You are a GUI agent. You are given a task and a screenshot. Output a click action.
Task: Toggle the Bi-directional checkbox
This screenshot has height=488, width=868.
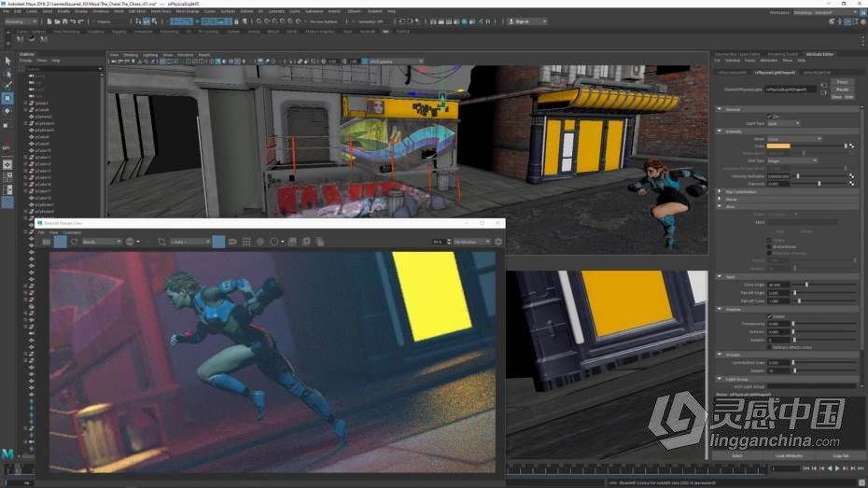(x=769, y=246)
